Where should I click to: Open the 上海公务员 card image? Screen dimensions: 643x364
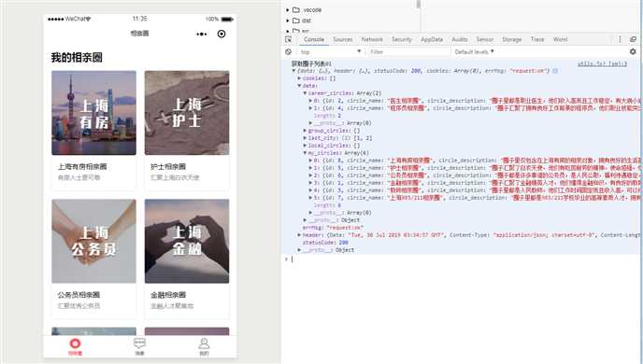[93, 241]
